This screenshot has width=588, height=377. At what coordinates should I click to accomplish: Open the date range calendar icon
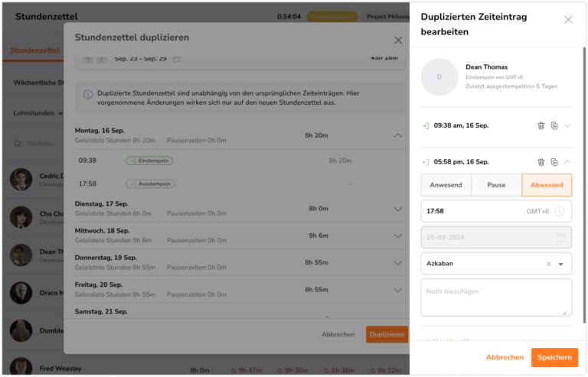(176, 59)
